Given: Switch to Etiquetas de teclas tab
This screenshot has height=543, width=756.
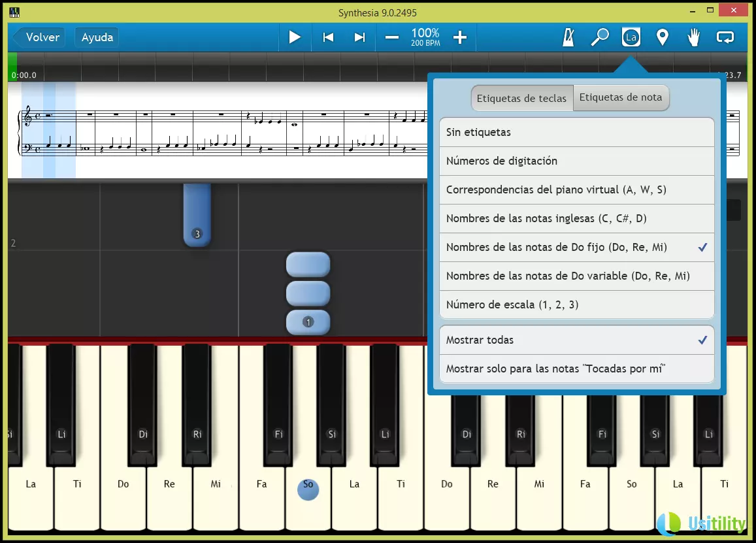Looking at the screenshot, I should click(521, 98).
